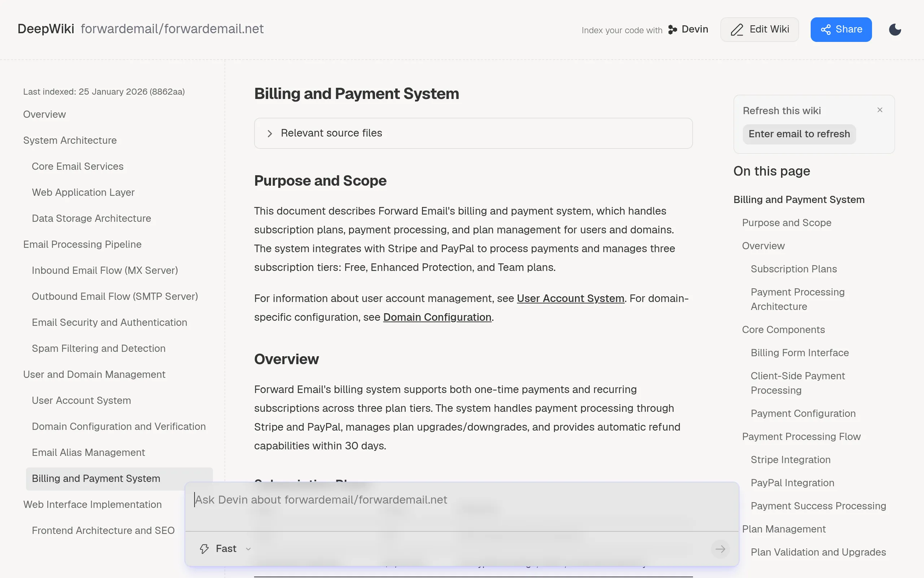The width and height of the screenshot is (924, 578).
Task: Jump to Billing Form Interface
Action: pyautogui.click(x=799, y=353)
